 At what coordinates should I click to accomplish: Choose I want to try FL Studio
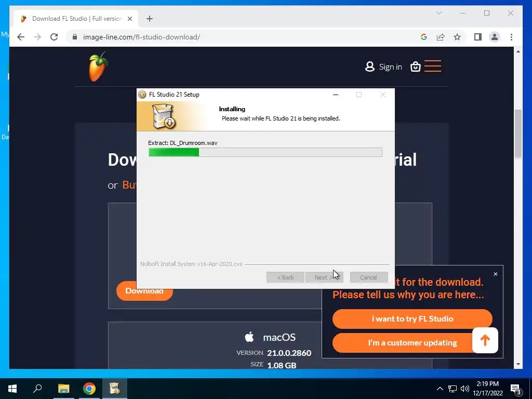pyautogui.click(x=412, y=318)
